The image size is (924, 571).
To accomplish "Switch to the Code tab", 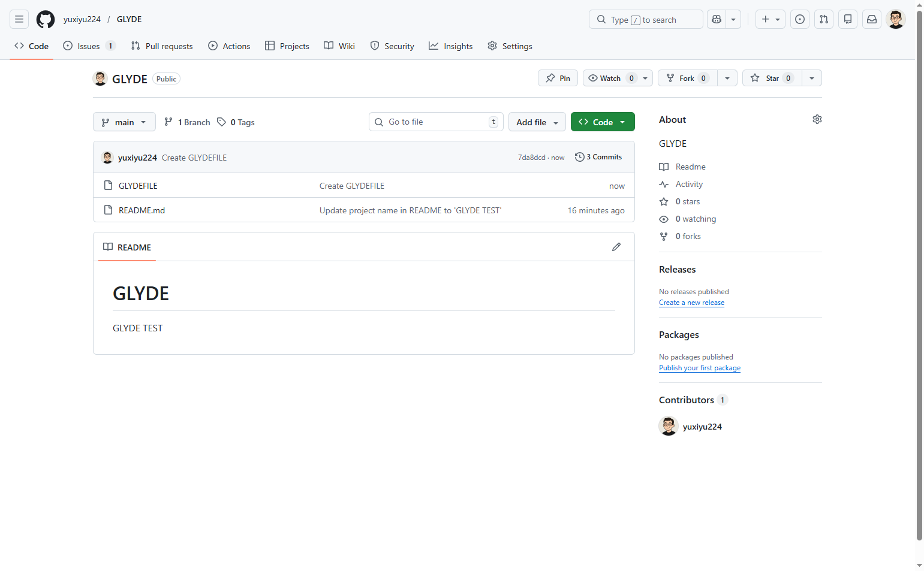I will pyautogui.click(x=32, y=46).
